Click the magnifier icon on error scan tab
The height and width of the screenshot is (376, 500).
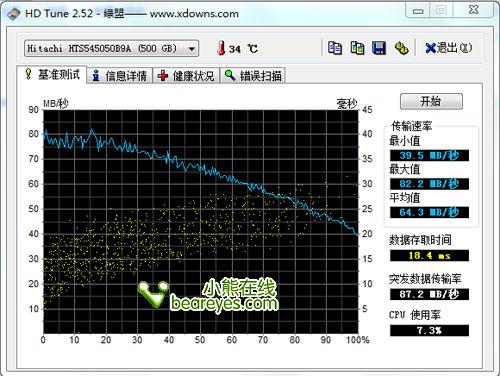(230, 75)
